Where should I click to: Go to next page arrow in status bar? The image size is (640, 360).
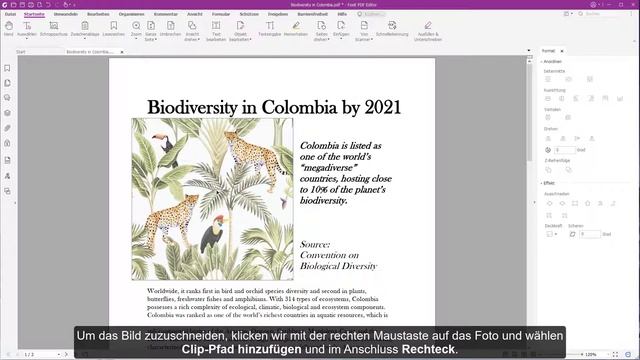click(x=66, y=354)
